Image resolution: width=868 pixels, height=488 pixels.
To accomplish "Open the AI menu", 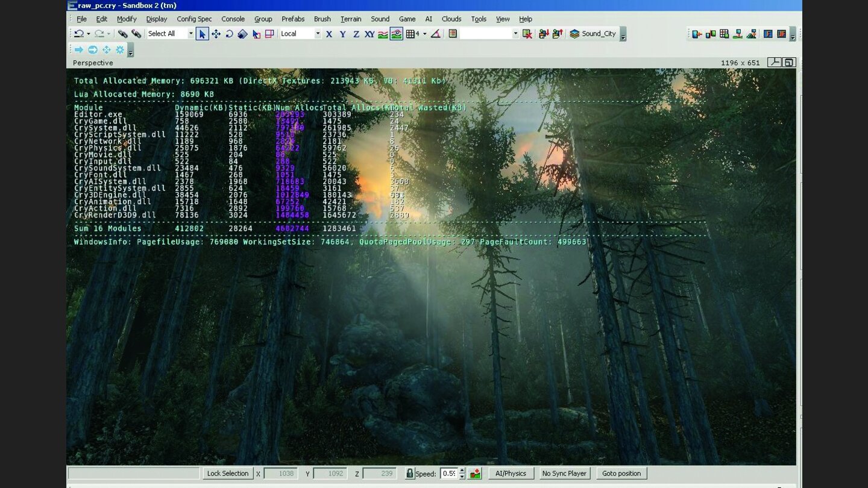I will pyautogui.click(x=429, y=19).
